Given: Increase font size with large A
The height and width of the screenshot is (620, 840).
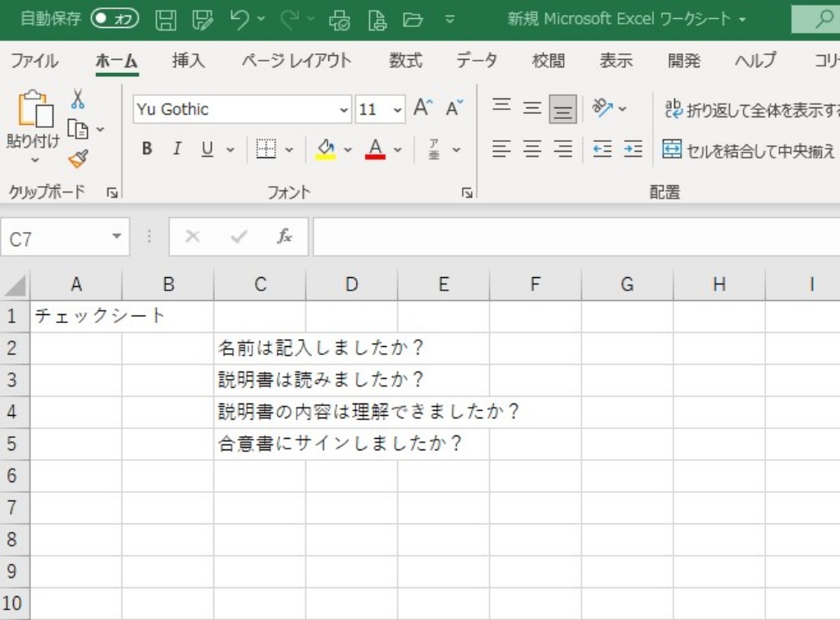Looking at the screenshot, I should (x=422, y=107).
